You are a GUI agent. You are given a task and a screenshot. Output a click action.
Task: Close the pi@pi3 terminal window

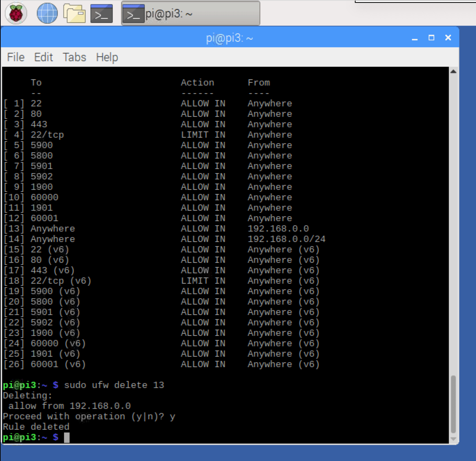point(448,38)
